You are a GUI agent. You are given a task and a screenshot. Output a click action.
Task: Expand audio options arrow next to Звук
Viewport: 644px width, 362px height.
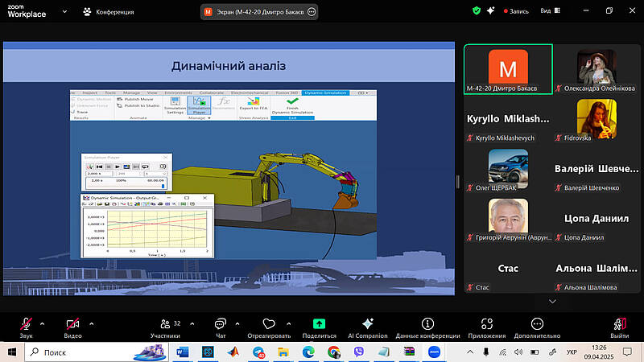click(42, 322)
